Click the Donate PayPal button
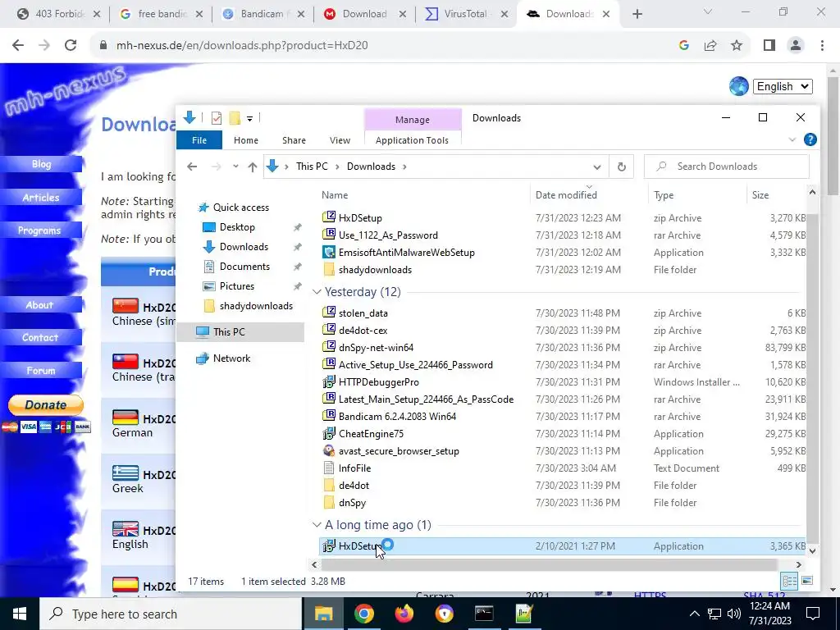Viewport: 840px width, 630px height. coord(46,405)
